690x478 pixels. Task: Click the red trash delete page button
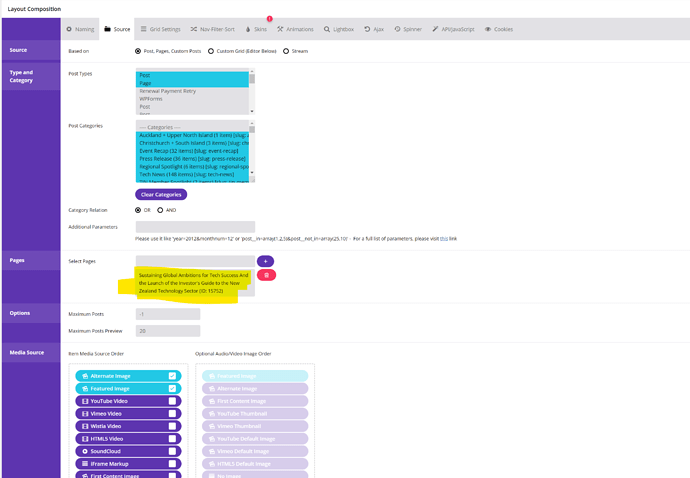click(266, 275)
